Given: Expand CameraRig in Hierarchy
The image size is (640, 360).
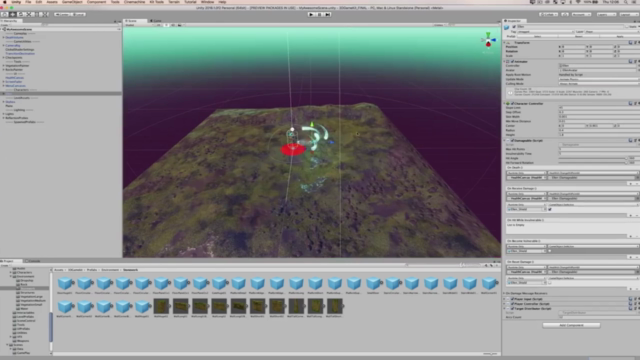Looking at the screenshot, I should (x=4, y=45).
